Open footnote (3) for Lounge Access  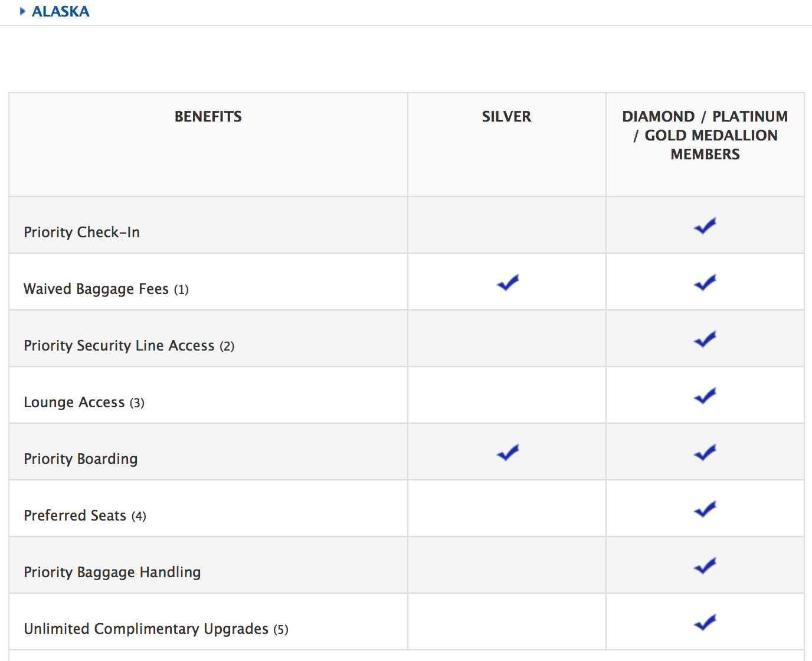(138, 403)
